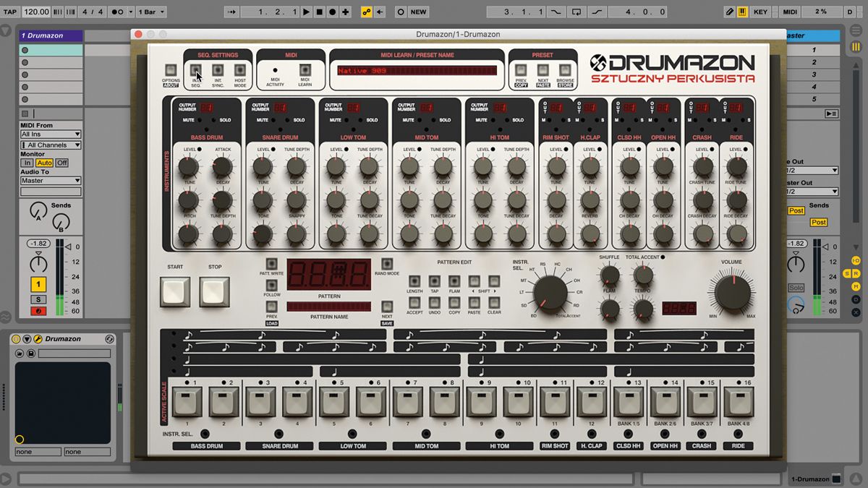This screenshot has width=868, height=488.
Task: Click the MIDI map mode button top right
Action: pyautogui.click(x=788, y=12)
